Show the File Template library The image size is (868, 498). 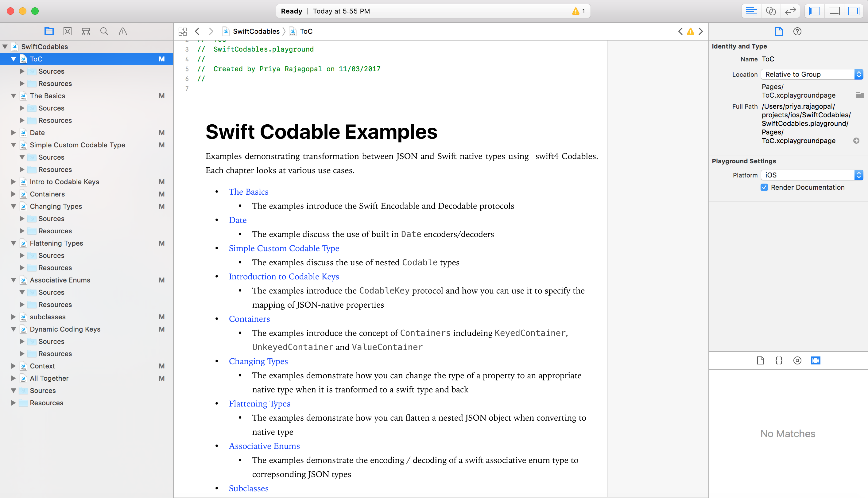(760, 360)
